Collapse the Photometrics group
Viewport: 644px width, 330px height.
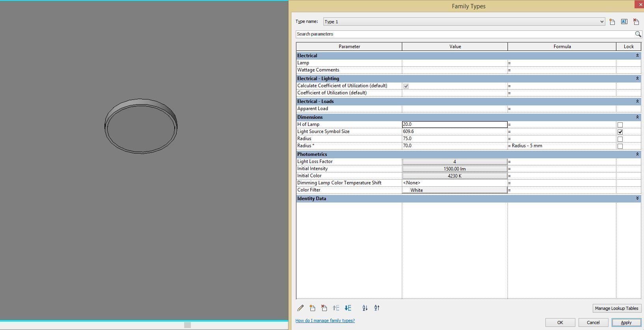coord(637,154)
